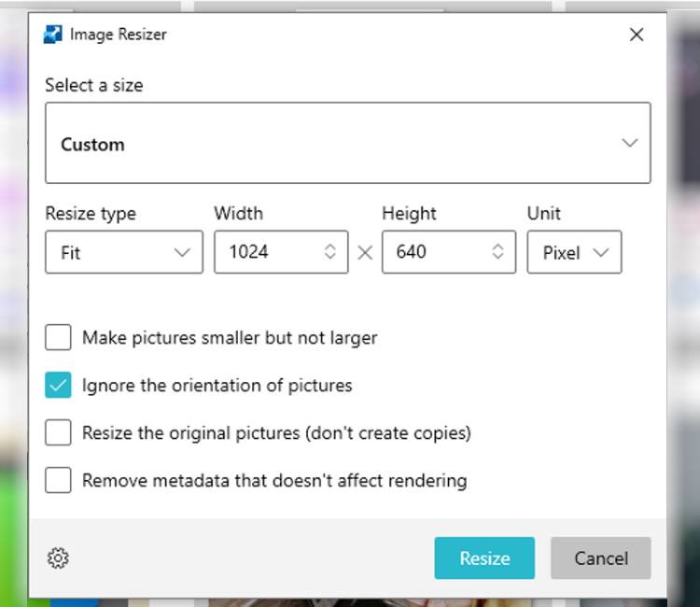
Task: Click the Unit label
Action: coord(544,213)
